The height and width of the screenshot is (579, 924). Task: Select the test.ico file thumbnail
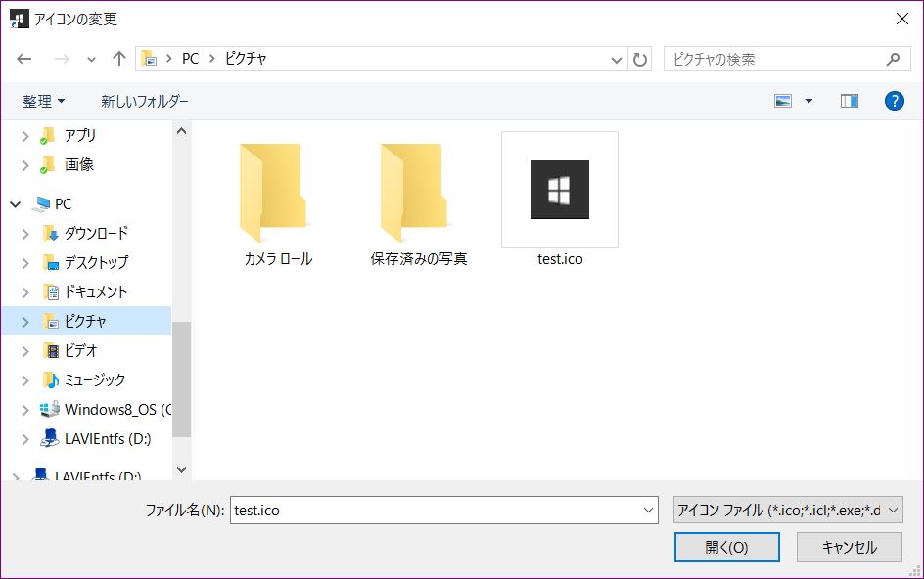click(x=560, y=190)
